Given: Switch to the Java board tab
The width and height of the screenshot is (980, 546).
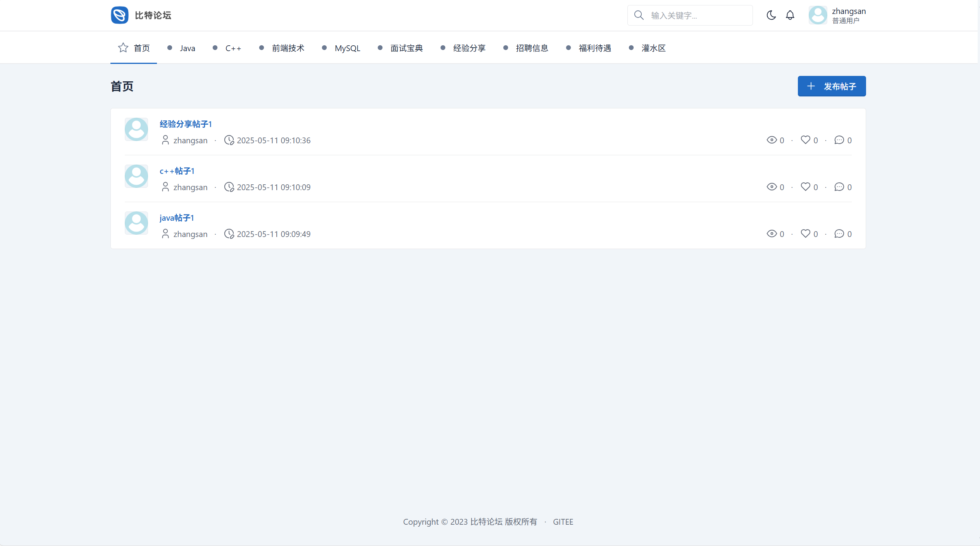Looking at the screenshot, I should tap(187, 48).
